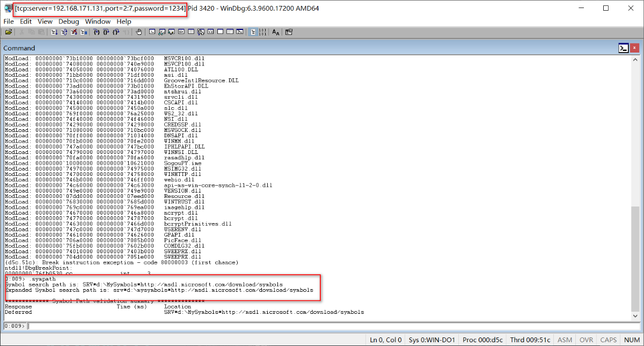Click the bcryptPrimitives.dll module line

[x=119, y=224]
